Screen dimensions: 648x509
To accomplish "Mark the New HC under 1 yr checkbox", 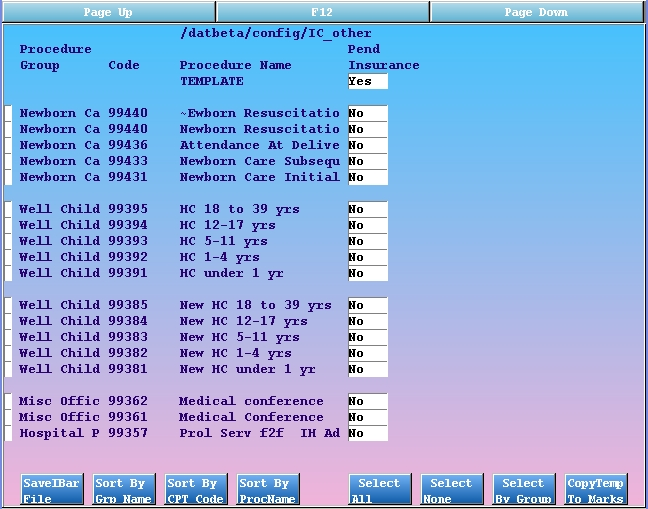I will click(8, 369).
